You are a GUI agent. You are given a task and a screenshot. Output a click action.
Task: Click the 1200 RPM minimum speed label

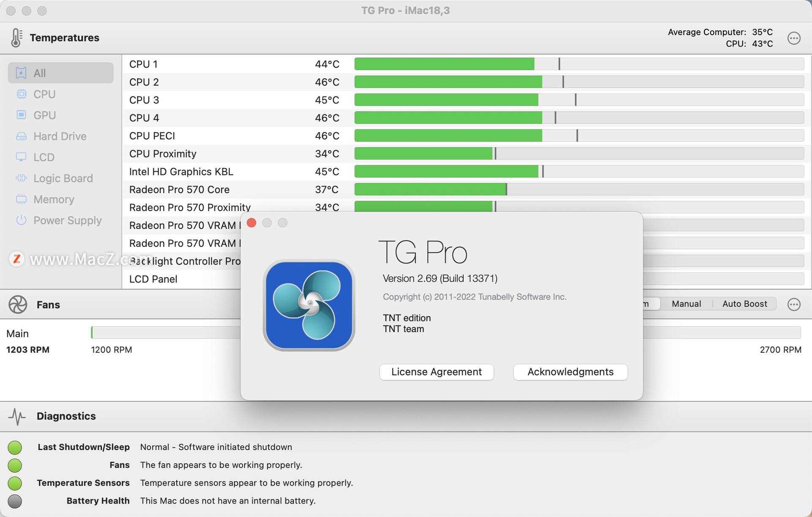click(x=112, y=350)
